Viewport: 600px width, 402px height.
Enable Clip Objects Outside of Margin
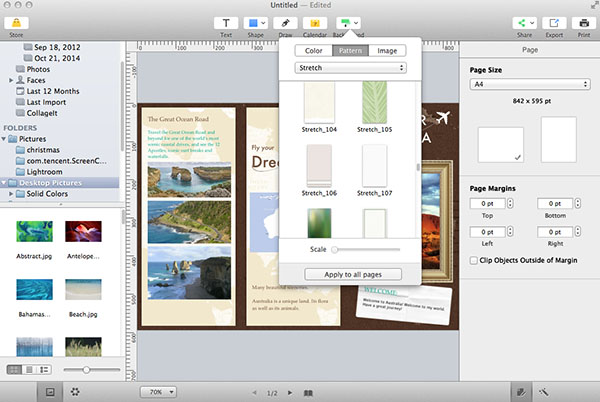(x=474, y=260)
